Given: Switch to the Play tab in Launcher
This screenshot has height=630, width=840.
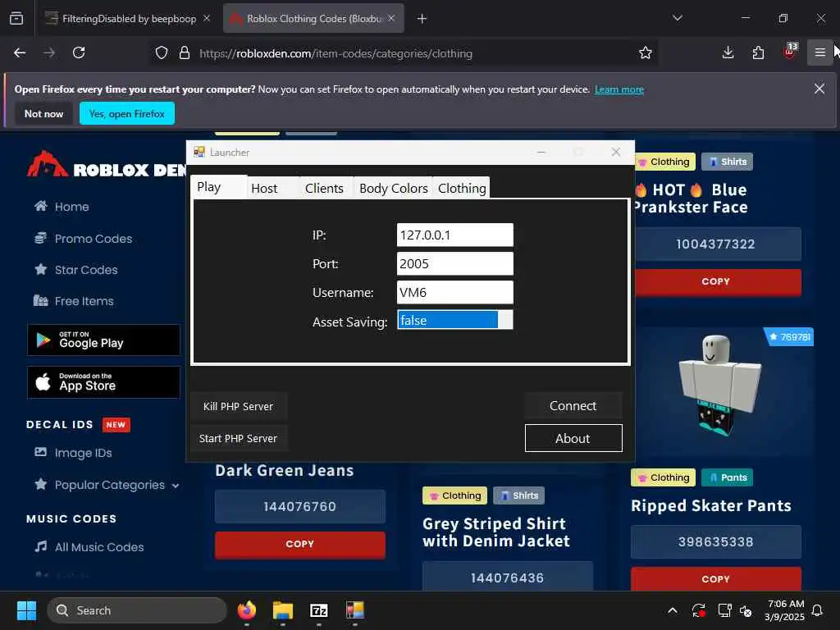Looking at the screenshot, I should 219,187.
